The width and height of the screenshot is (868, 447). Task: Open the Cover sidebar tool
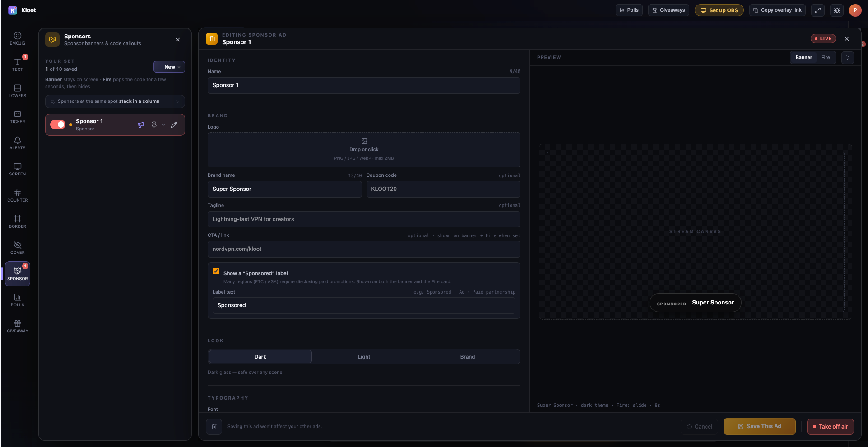pos(18,248)
